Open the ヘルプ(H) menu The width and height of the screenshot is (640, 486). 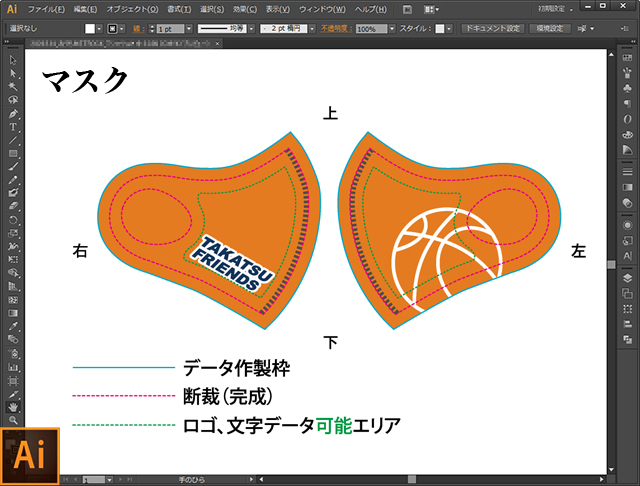pyautogui.click(x=371, y=9)
